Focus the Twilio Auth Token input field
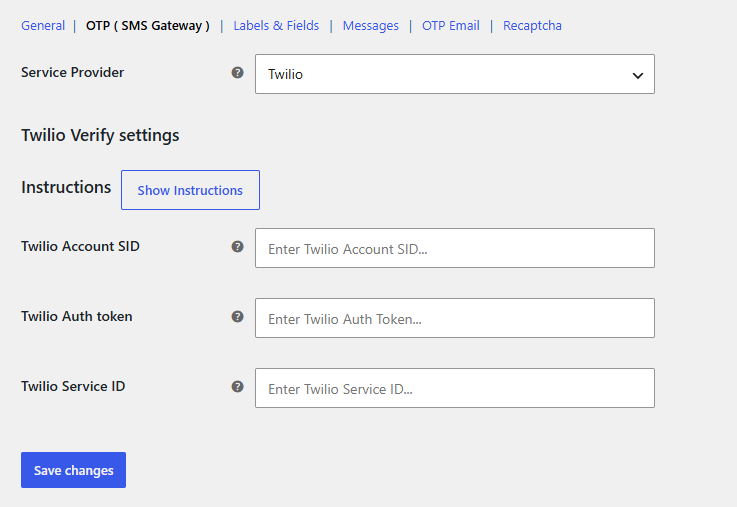Image resolution: width=737 pixels, height=507 pixels. coord(455,318)
